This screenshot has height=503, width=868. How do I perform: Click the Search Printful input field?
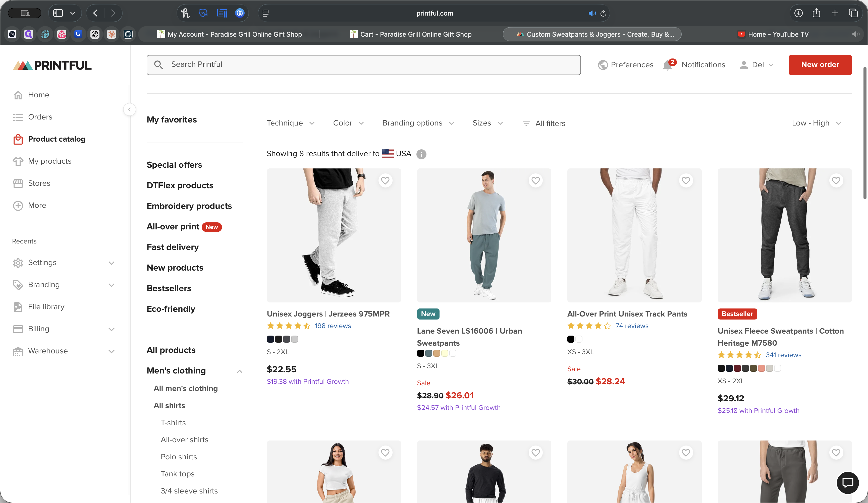coord(363,65)
